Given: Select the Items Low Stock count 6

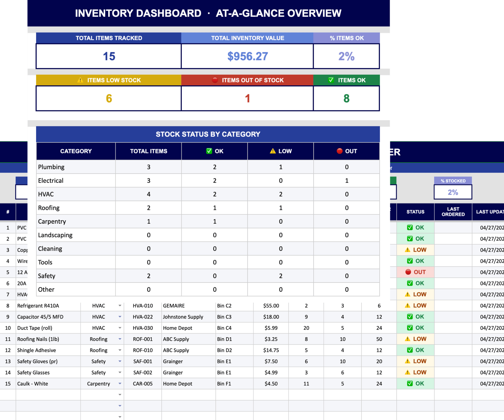Looking at the screenshot, I should click(x=109, y=98).
